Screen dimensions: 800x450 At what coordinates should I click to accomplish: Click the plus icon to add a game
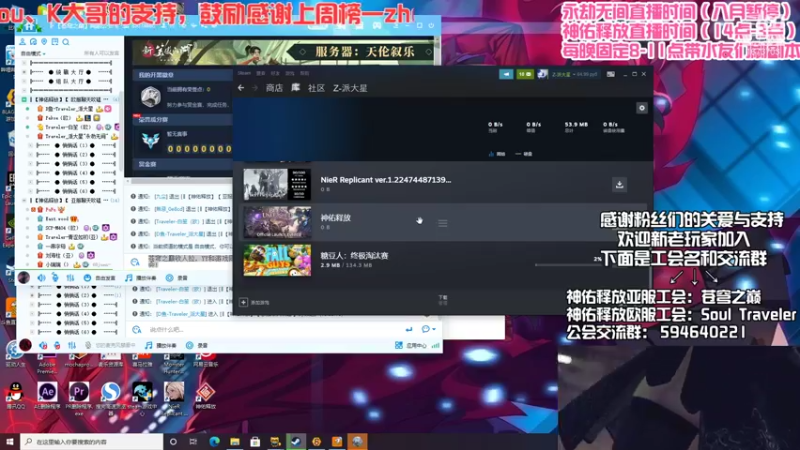243,302
